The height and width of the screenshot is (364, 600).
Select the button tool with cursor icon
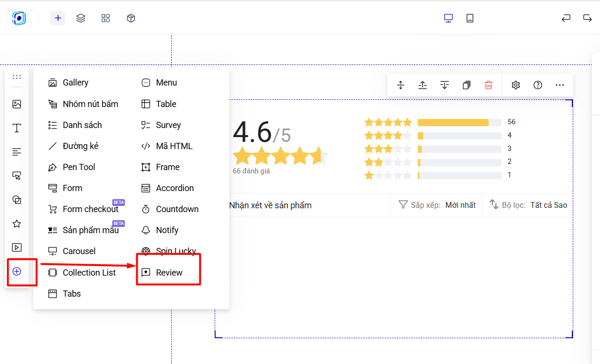point(17,176)
